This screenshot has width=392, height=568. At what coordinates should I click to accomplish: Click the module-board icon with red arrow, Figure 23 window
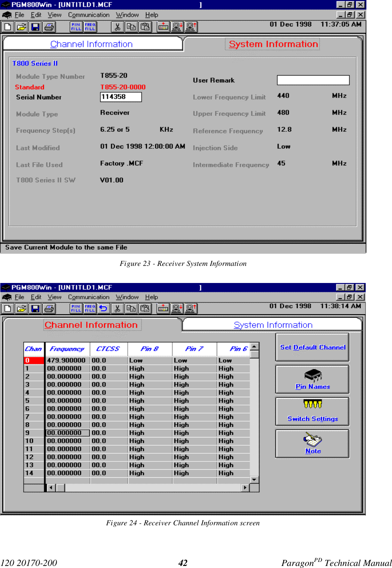[x=163, y=27]
